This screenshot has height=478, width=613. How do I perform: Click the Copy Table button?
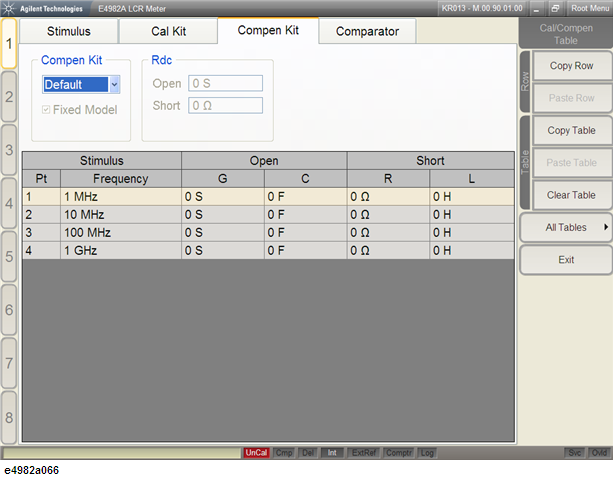pos(571,131)
